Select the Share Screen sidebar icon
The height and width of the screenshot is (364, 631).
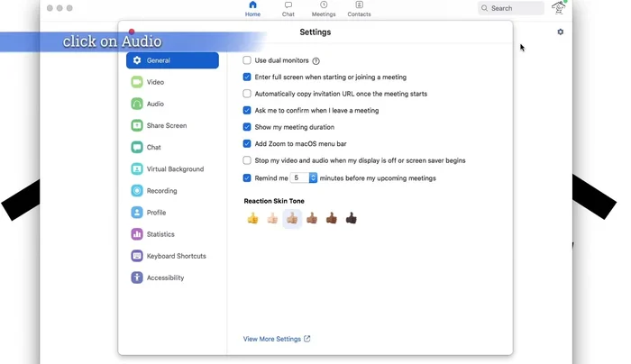(x=137, y=126)
